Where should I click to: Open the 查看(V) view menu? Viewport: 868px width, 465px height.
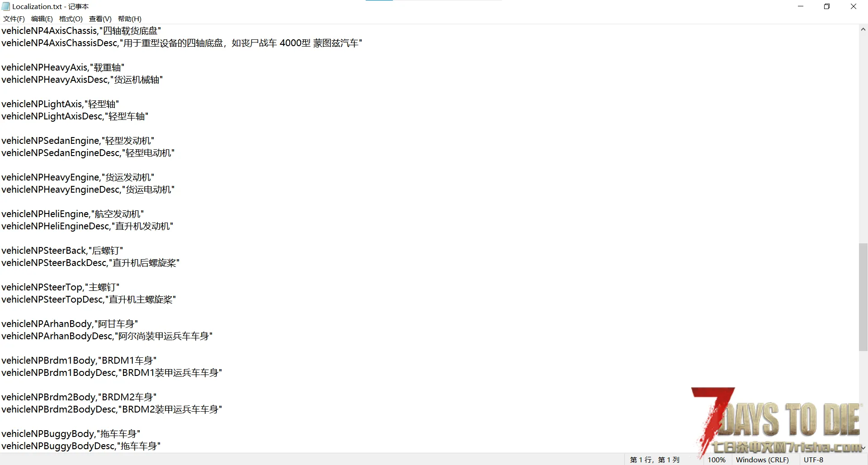(100, 19)
